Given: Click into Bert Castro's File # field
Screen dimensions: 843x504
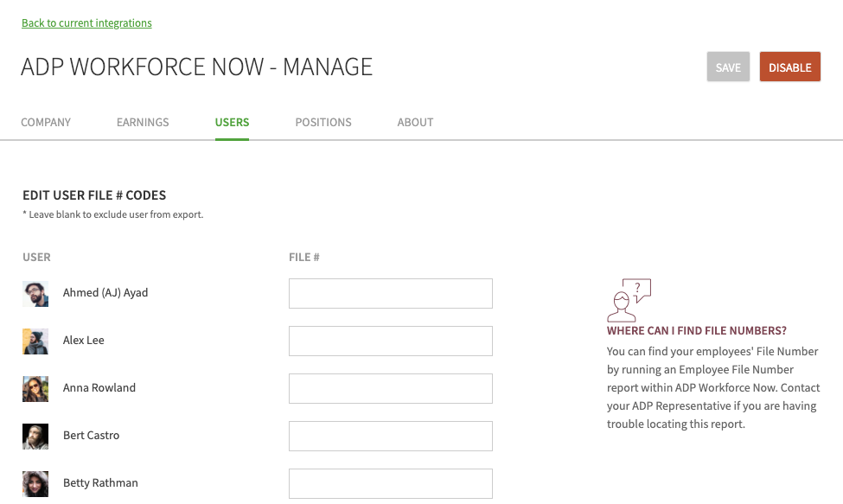Looking at the screenshot, I should pyautogui.click(x=390, y=437).
